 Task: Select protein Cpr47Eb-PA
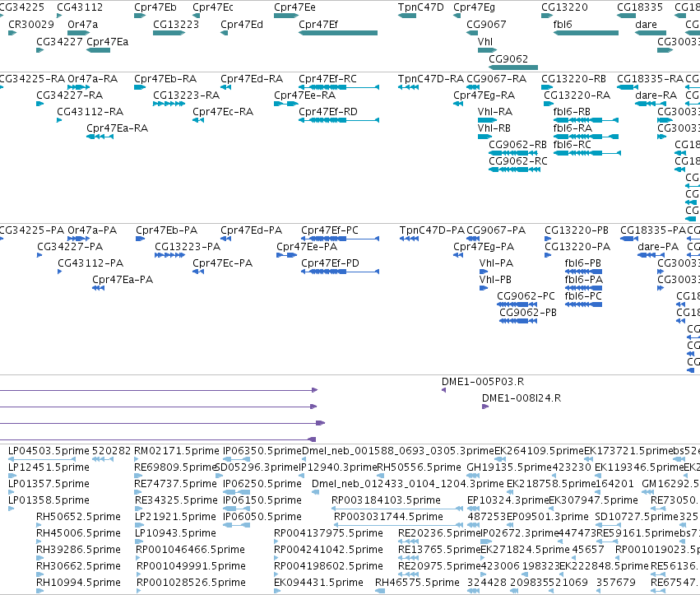[166, 230]
